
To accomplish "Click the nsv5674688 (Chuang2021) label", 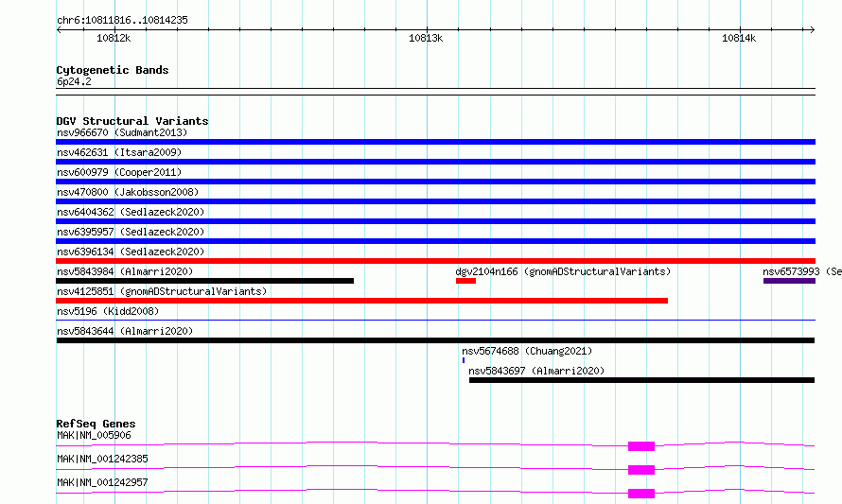I will [x=527, y=351].
